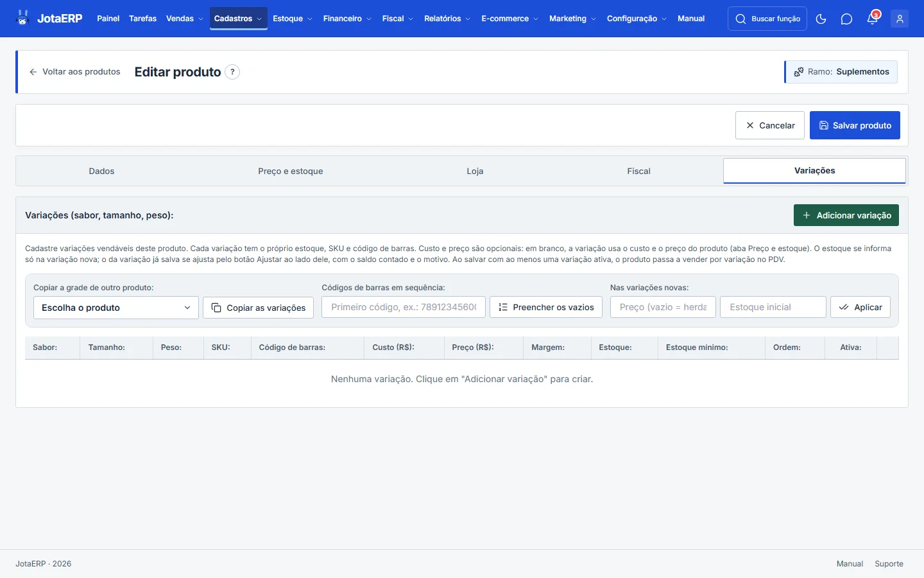Open Painel in the navbar
Image resolution: width=924 pixels, height=578 pixels.
pos(108,19)
